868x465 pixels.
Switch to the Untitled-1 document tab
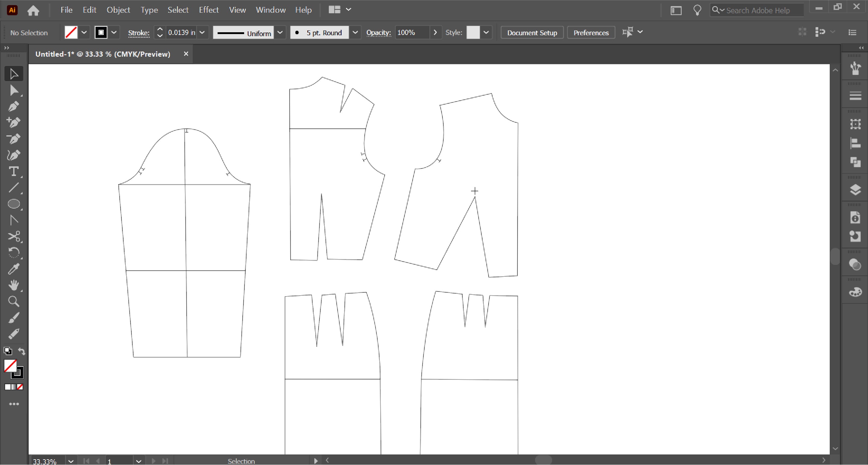pos(101,54)
